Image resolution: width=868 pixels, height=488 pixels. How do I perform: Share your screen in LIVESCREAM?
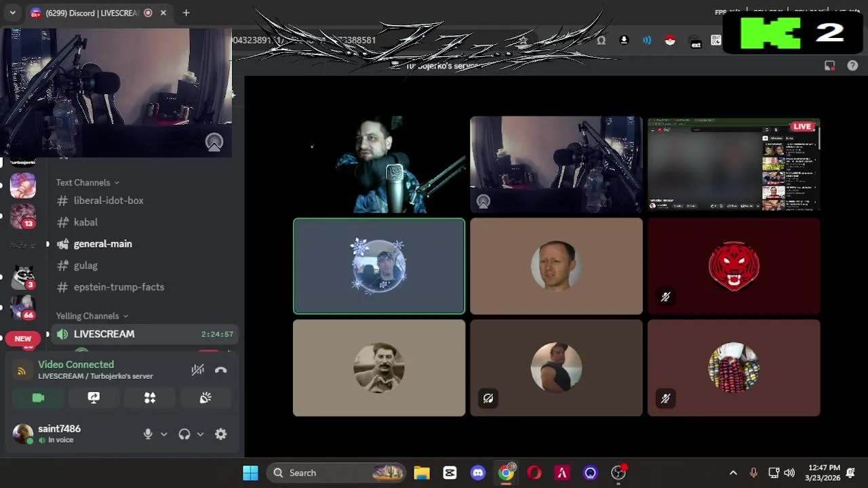click(94, 398)
